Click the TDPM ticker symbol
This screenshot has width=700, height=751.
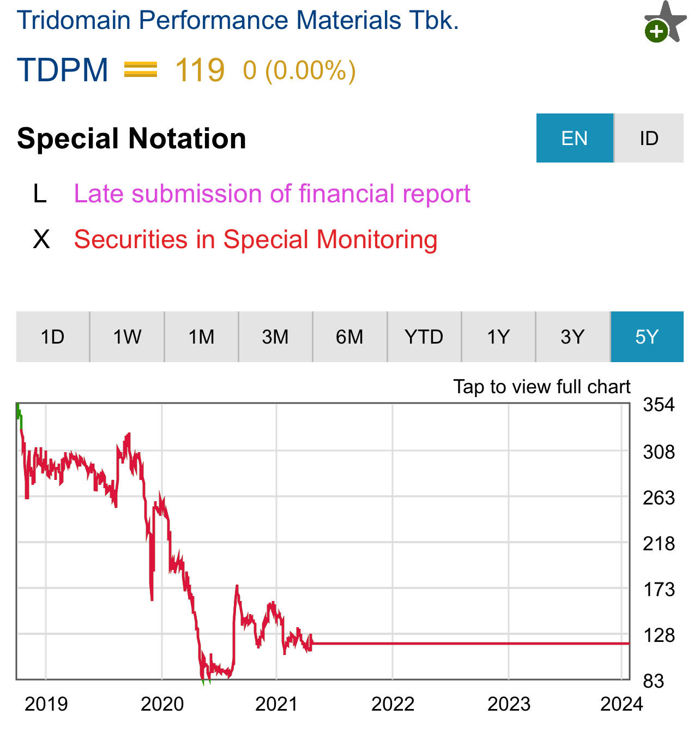click(63, 70)
